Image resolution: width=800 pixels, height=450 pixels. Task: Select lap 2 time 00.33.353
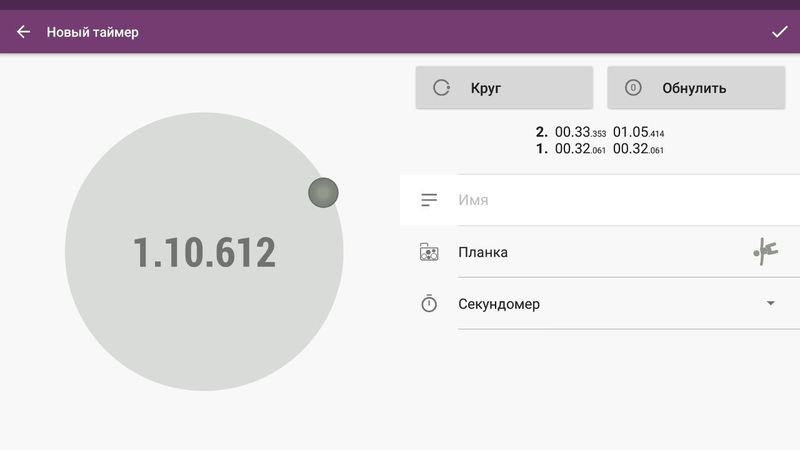pos(580,132)
